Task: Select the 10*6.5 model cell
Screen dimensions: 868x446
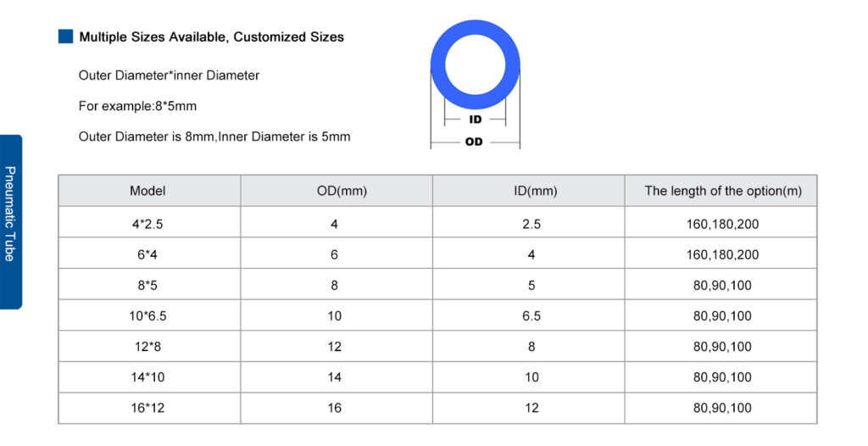Action: pyautogui.click(x=147, y=315)
